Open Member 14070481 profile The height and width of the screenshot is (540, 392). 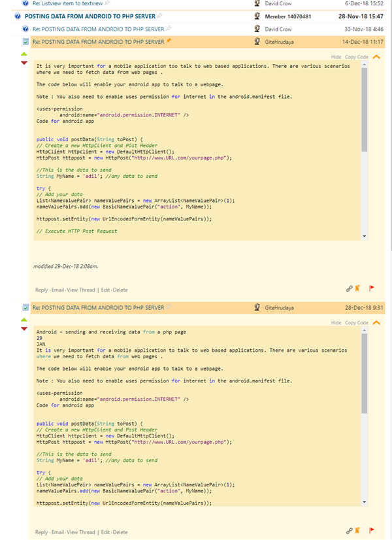click(x=288, y=16)
